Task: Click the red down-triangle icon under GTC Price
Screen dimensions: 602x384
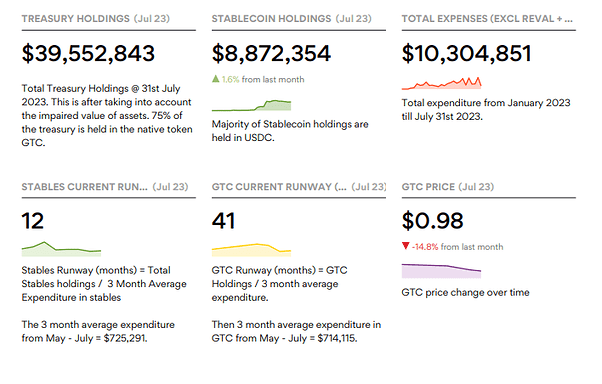Action: point(405,246)
